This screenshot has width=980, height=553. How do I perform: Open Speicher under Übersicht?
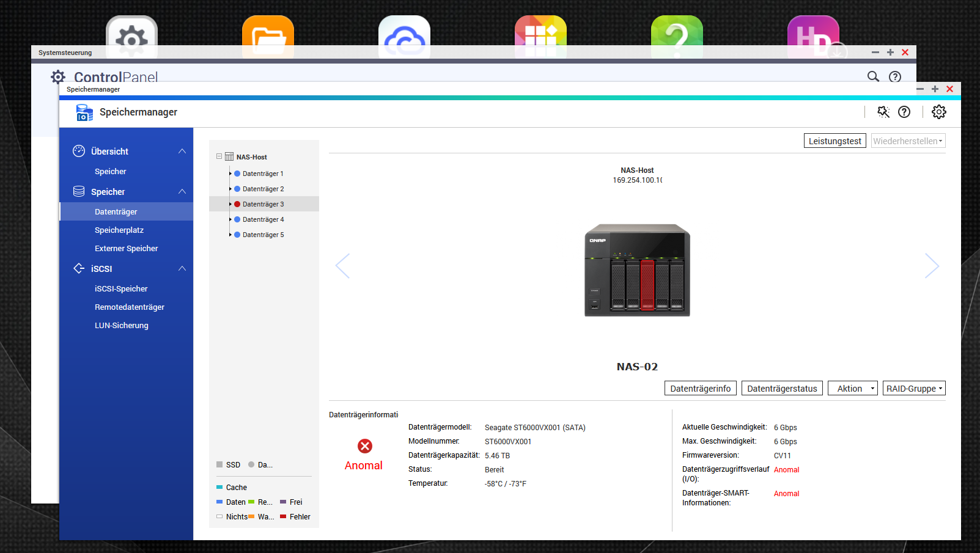[111, 172]
